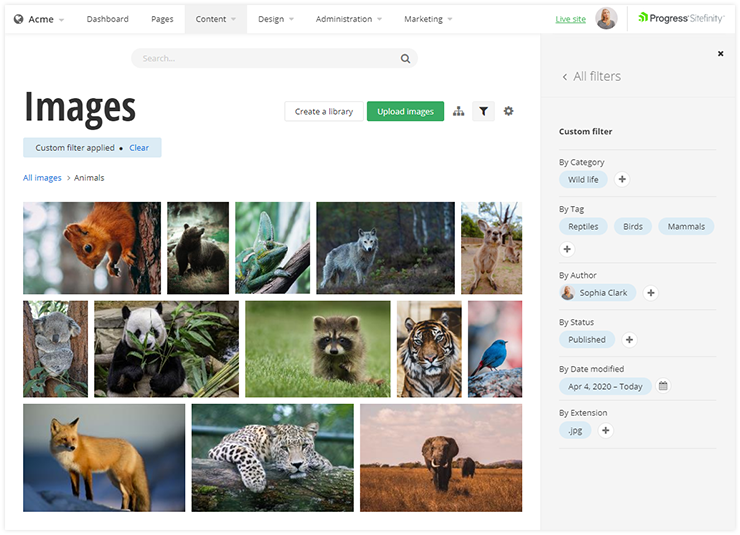Add an author using plus icon
The width and height of the screenshot is (740, 535).
[x=651, y=293]
